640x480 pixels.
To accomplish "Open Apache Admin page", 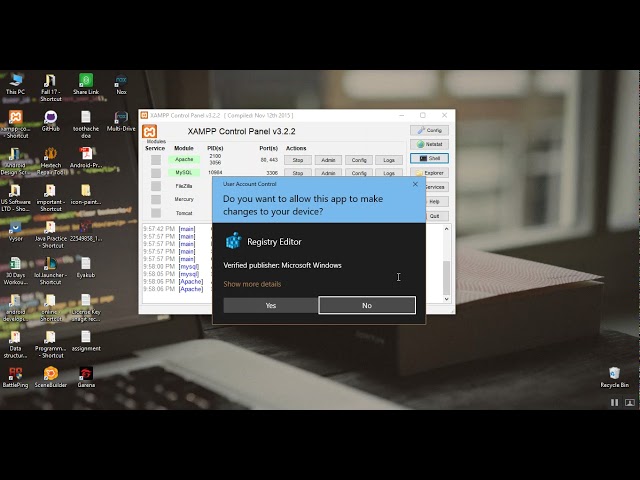I will click(328, 160).
